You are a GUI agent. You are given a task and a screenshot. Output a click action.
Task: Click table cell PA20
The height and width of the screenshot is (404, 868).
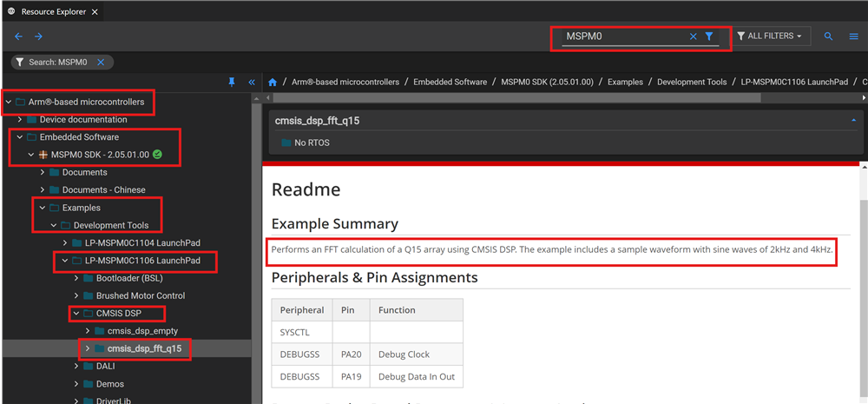(351, 354)
